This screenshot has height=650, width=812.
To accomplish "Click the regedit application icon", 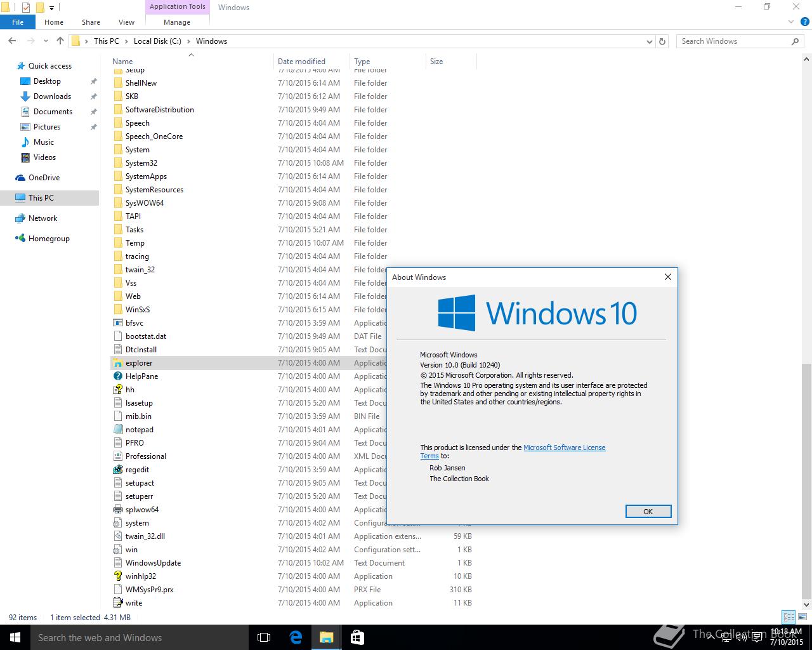I will (x=117, y=470).
